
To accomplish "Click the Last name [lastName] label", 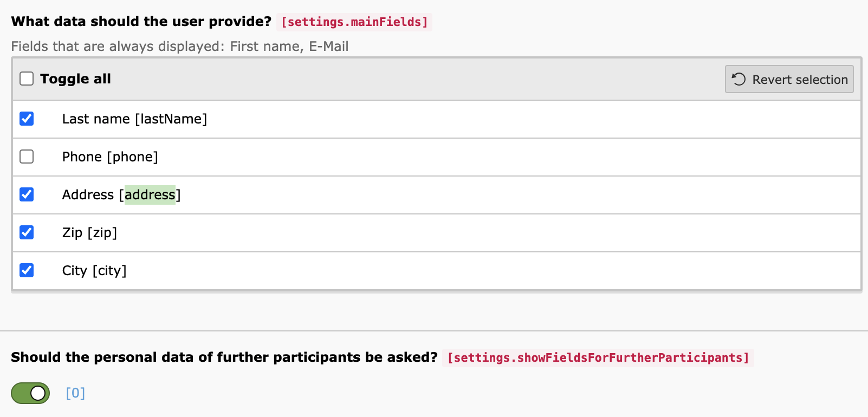I will tap(134, 119).
